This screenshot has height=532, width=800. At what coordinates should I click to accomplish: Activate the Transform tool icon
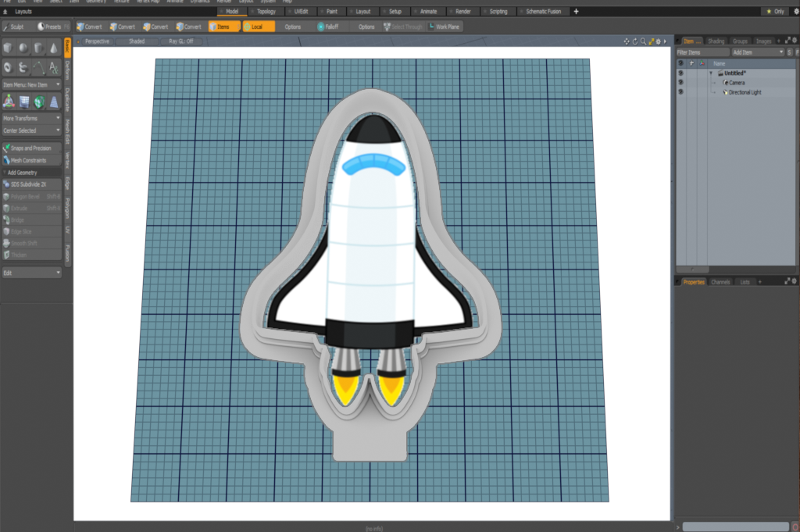click(x=8, y=101)
